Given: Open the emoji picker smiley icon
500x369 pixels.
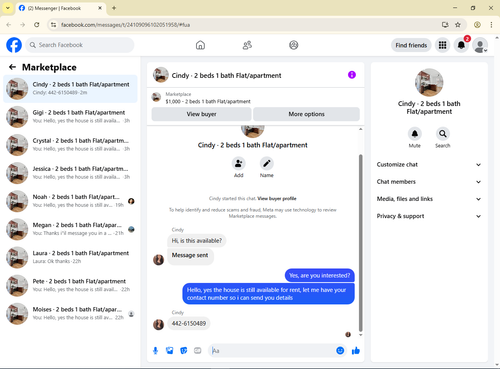Looking at the screenshot, I should (x=340, y=350).
